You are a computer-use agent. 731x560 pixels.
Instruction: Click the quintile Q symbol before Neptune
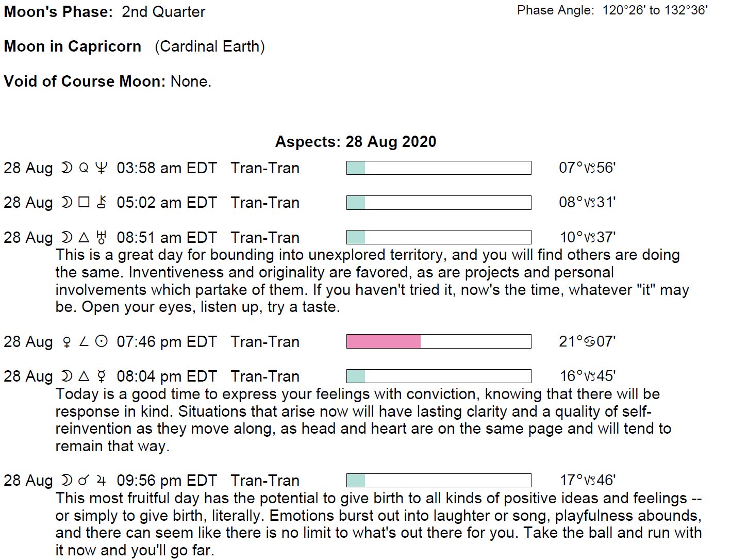coord(84,168)
